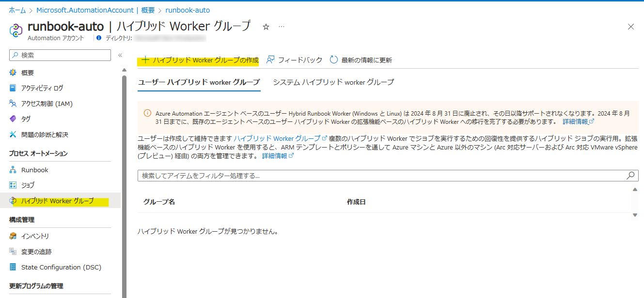Click the ハイブリッド Worker グループ sidebar icon
The width and height of the screenshot is (644, 298).
tap(13, 201)
